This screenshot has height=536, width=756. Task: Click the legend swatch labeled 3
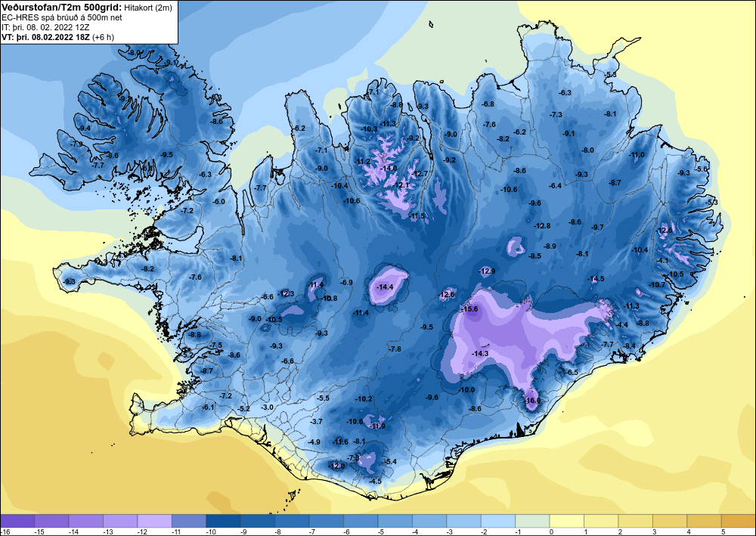point(670,521)
